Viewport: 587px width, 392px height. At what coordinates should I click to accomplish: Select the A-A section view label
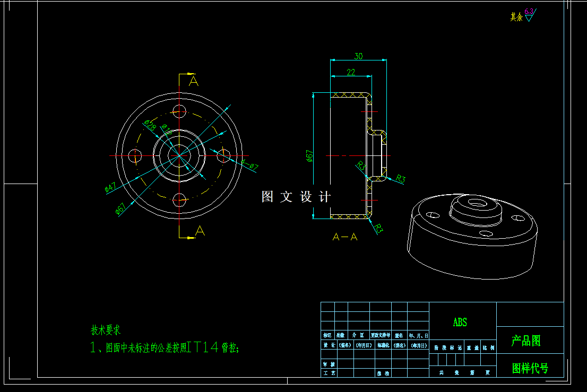(x=345, y=237)
